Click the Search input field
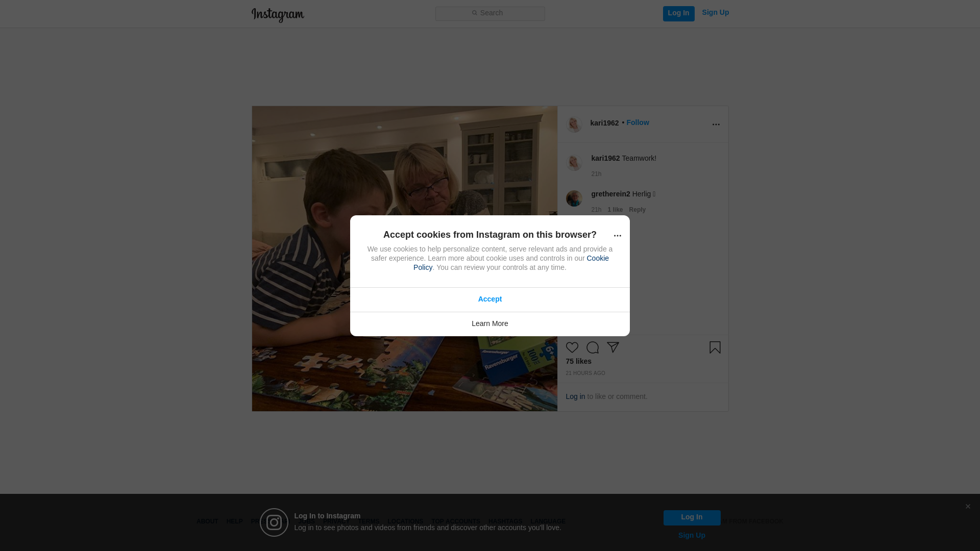This screenshot has height=551, width=980. coord(490,13)
